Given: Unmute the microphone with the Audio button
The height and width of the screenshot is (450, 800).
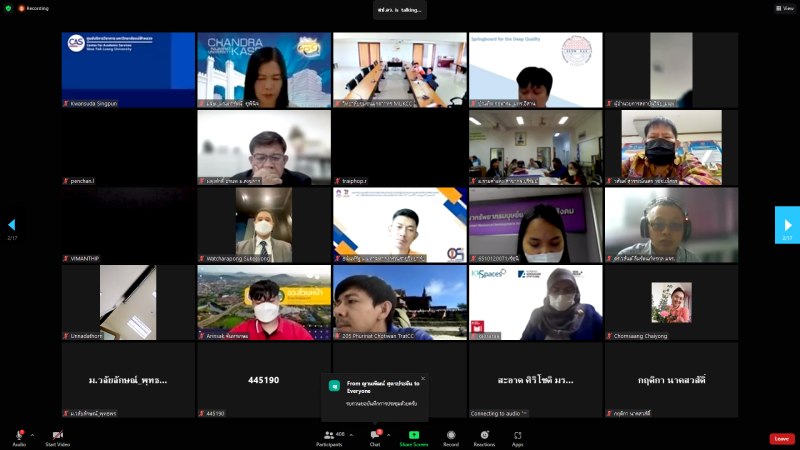Looking at the screenshot, I should (19, 436).
